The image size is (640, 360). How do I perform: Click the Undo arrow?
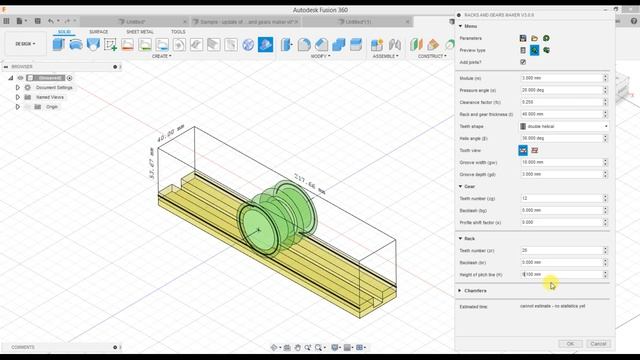(51, 21)
